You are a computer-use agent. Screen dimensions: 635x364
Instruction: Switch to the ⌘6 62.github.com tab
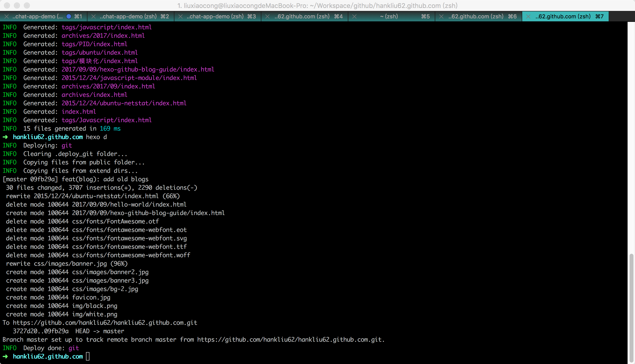click(476, 16)
